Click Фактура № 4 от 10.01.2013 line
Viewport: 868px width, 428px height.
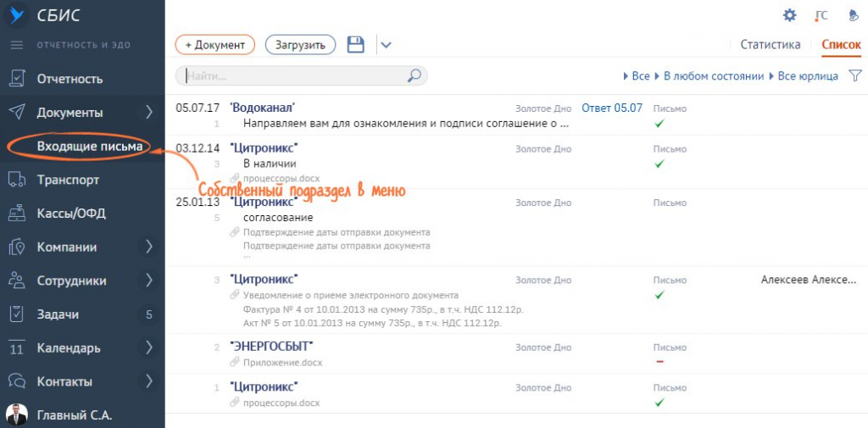pos(383,309)
